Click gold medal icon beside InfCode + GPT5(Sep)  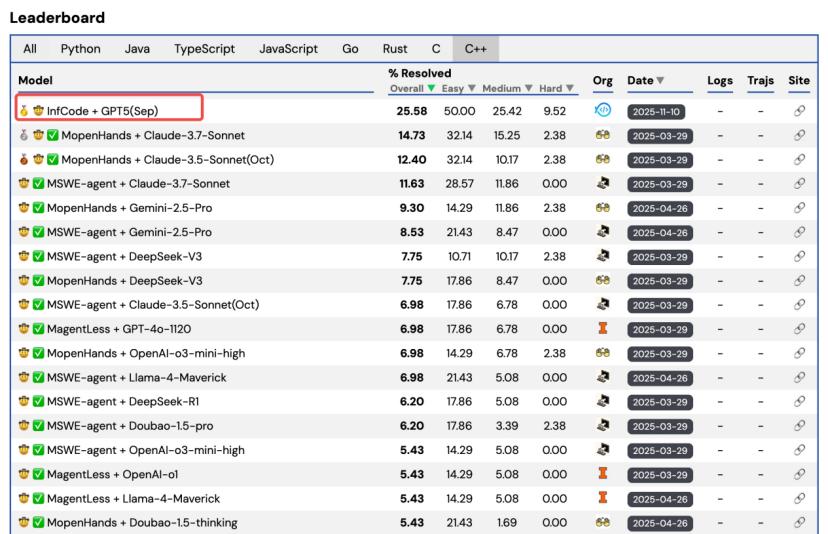(x=24, y=110)
